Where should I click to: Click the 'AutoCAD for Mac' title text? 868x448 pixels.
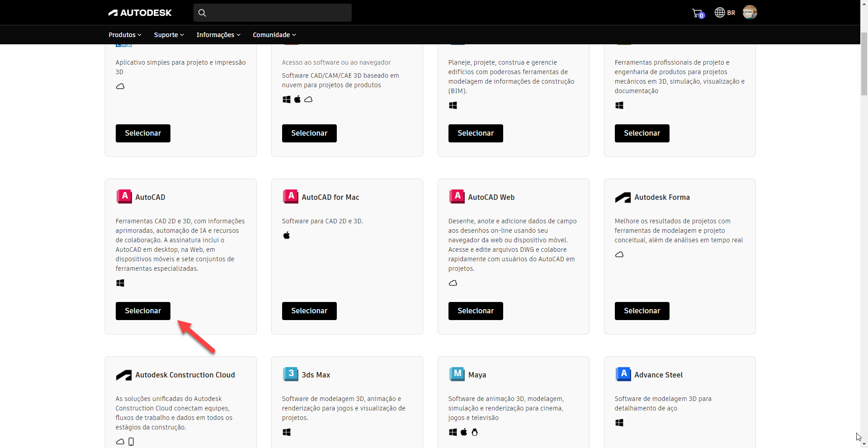pyautogui.click(x=330, y=197)
